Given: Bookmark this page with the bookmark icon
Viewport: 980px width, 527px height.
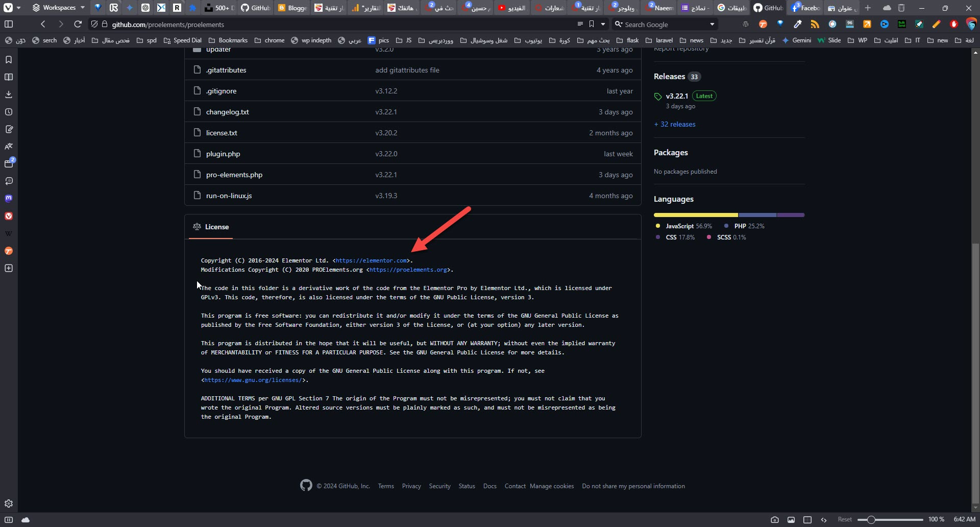Looking at the screenshot, I should coord(591,24).
